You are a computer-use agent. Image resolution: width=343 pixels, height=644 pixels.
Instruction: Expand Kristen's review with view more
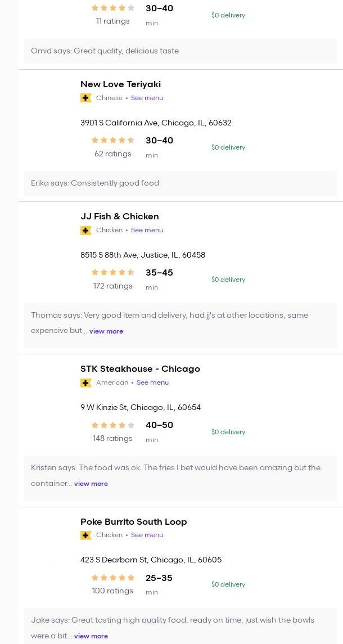[91, 483]
